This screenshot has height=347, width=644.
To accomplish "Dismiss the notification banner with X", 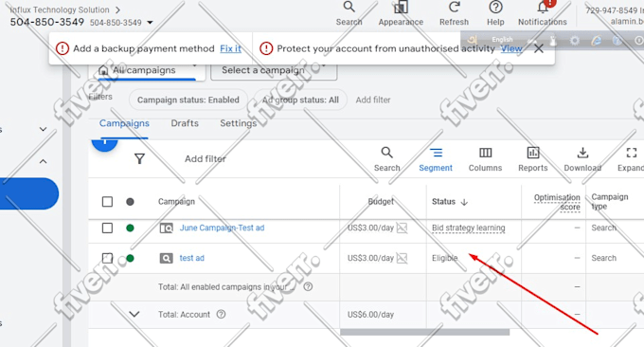I will pos(539,48).
